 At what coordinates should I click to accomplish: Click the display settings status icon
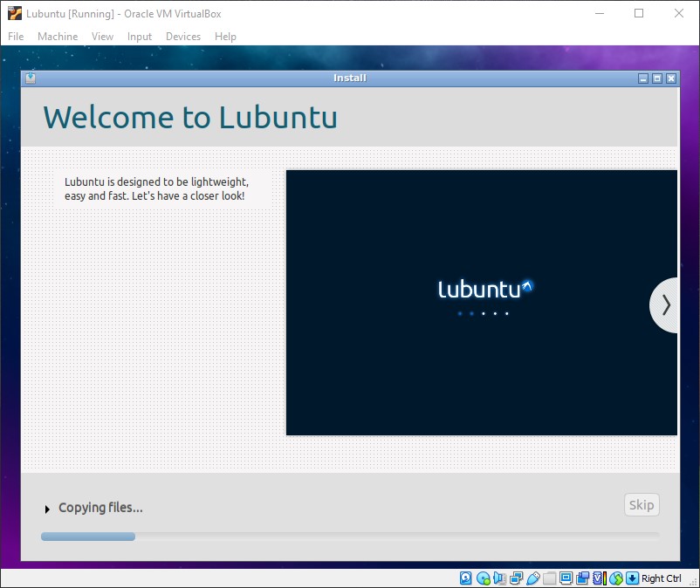(x=564, y=578)
